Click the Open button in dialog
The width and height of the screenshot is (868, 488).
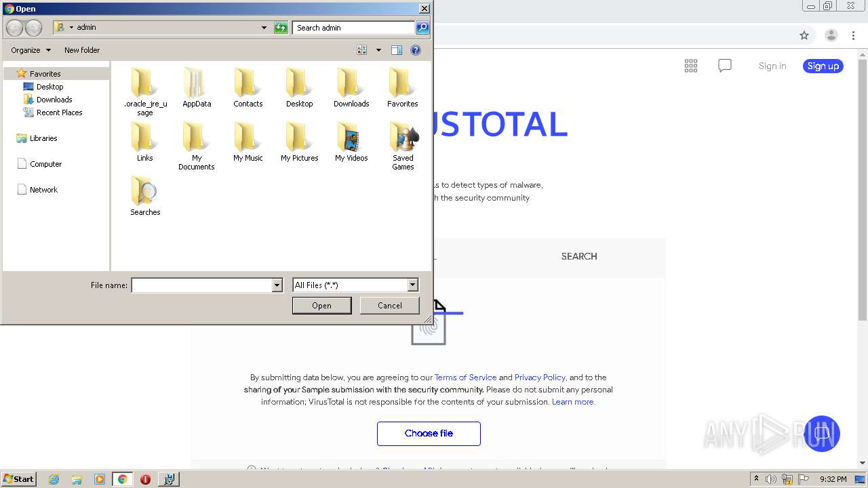point(321,306)
